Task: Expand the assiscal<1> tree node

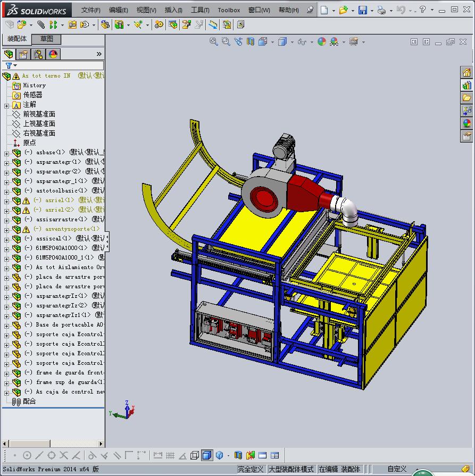Action: click(x=6, y=239)
